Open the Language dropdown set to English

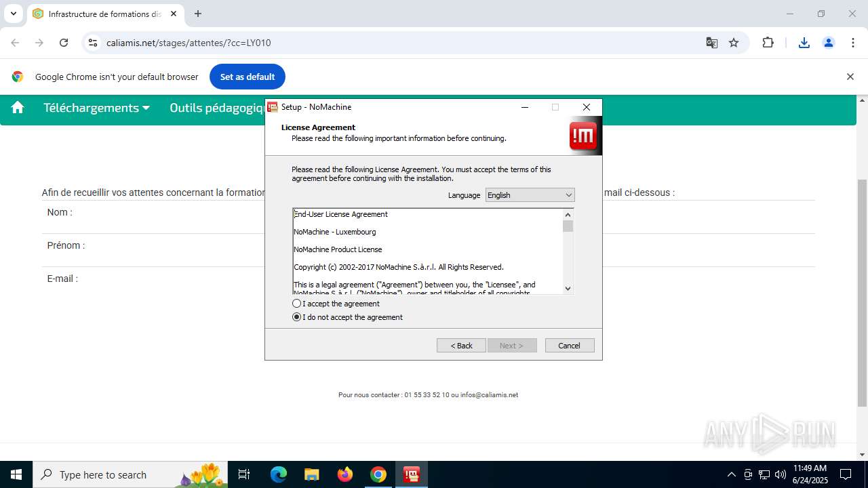[530, 195]
